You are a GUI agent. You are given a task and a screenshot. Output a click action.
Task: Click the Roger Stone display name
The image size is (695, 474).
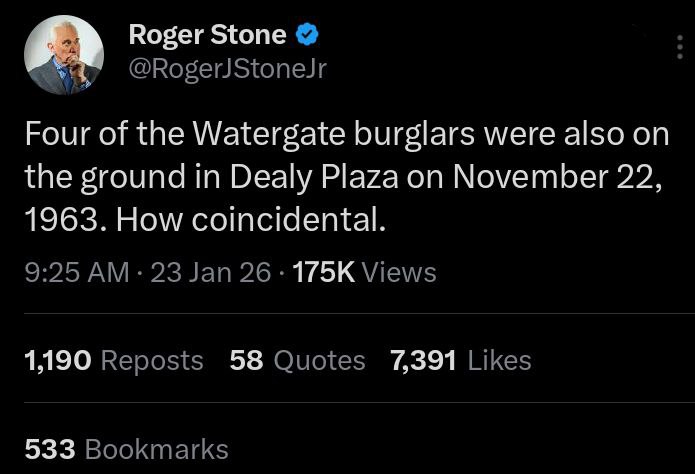[207, 36]
